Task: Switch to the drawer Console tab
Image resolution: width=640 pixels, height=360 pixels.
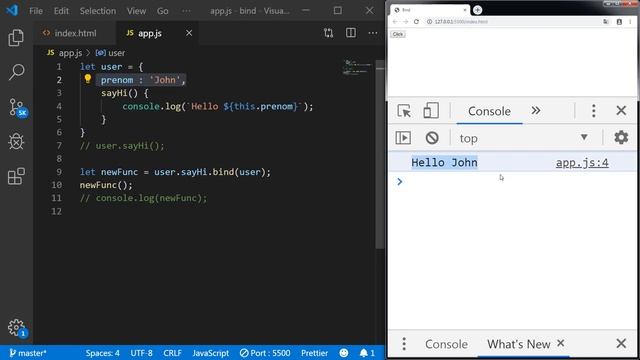Action: coord(446,344)
